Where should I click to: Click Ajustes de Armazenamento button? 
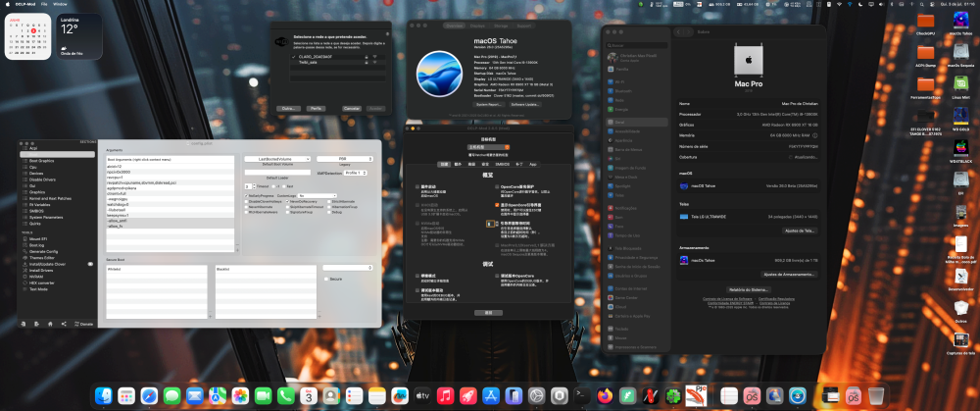pyautogui.click(x=789, y=275)
